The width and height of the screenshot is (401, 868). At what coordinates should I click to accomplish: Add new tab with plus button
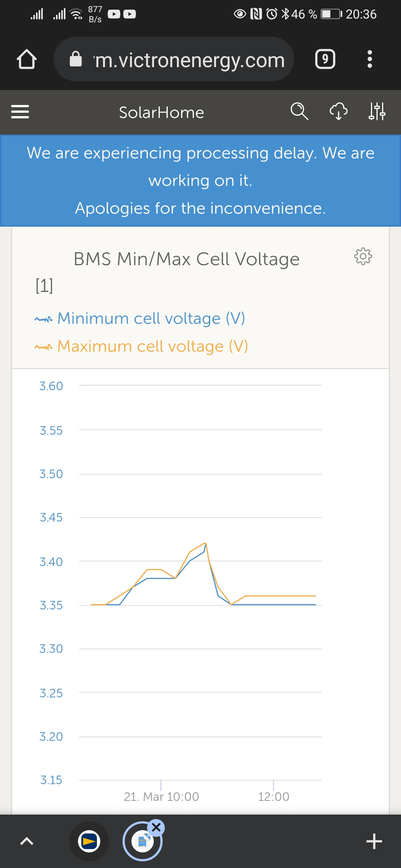pyautogui.click(x=374, y=841)
